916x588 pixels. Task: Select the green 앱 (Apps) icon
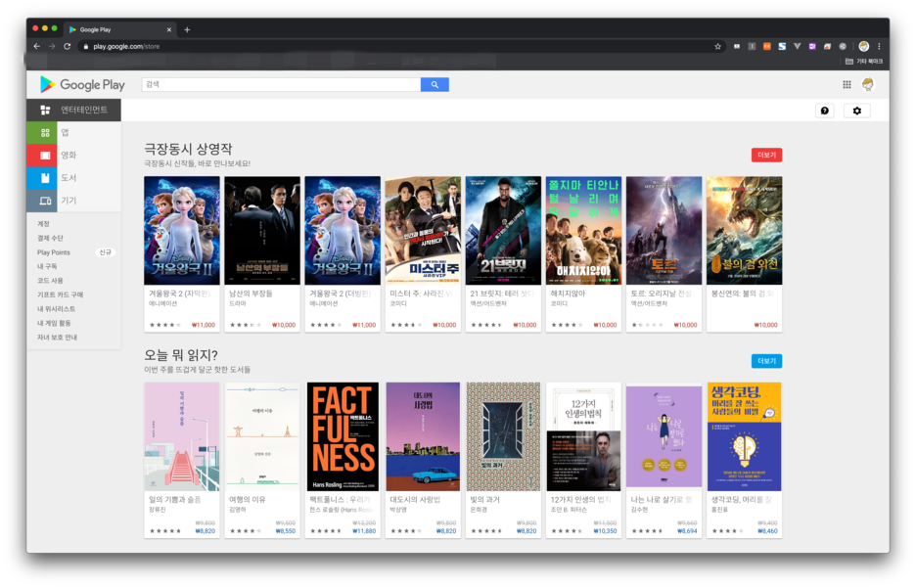click(44, 132)
